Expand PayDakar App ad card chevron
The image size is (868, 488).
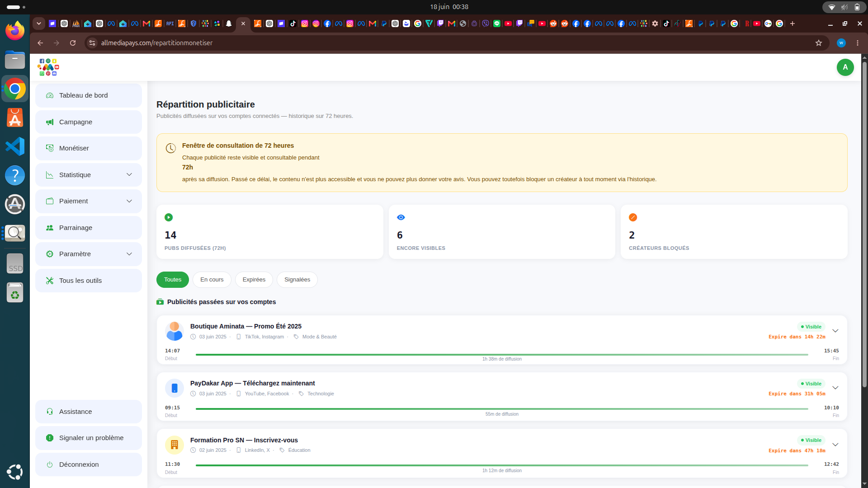(x=835, y=388)
